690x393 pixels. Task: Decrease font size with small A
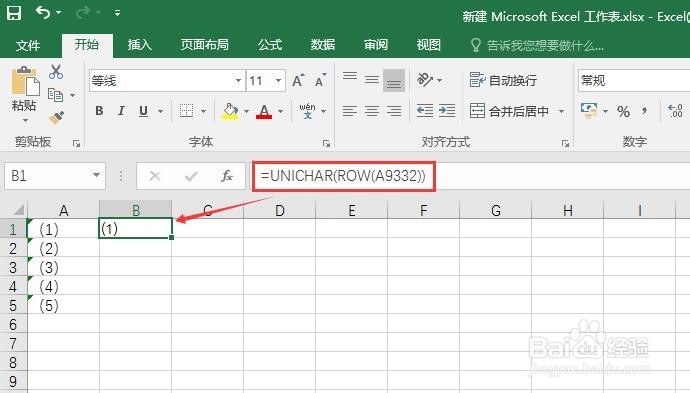(x=320, y=81)
